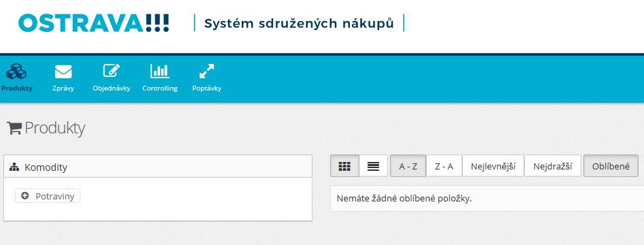Click the Systém sdružených nákupů title

tap(299, 23)
